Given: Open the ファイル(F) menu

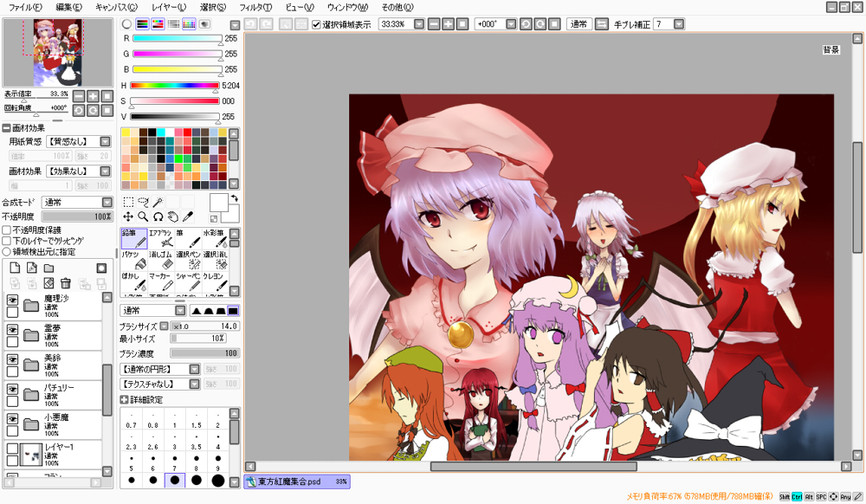Looking at the screenshot, I should [x=25, y=7].
